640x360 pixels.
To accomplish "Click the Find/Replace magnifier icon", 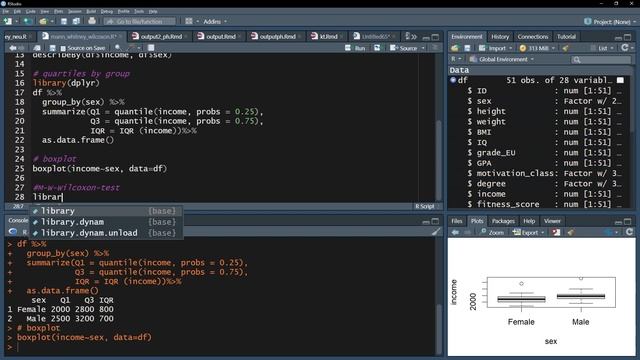I will coord(118,48).
